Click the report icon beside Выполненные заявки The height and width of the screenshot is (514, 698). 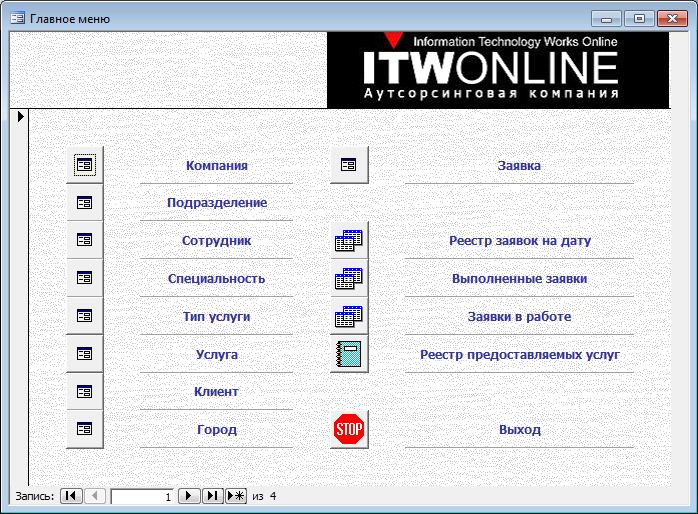[349, 278]
